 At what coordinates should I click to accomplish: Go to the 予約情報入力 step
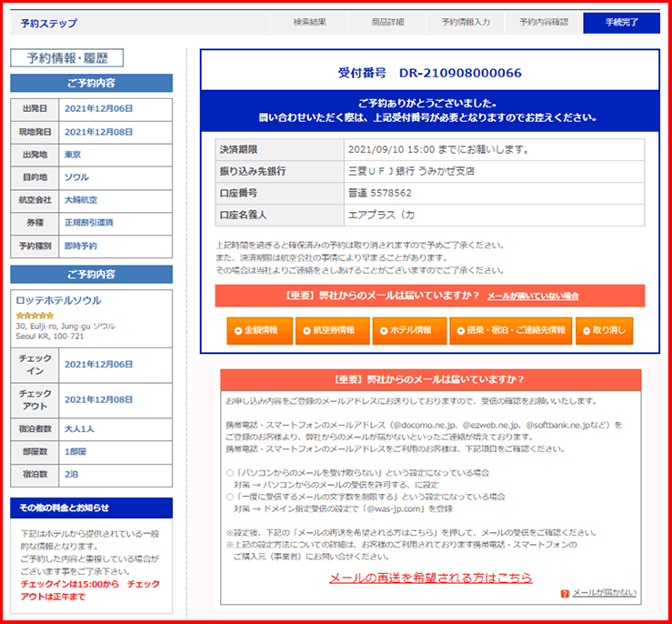point(466,23)
